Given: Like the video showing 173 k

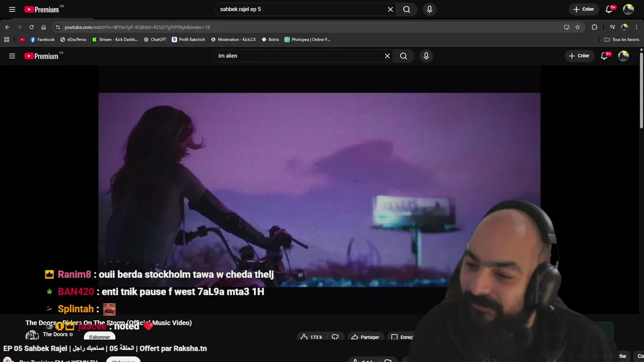Looking at the screenshot, I should point(311,337).
